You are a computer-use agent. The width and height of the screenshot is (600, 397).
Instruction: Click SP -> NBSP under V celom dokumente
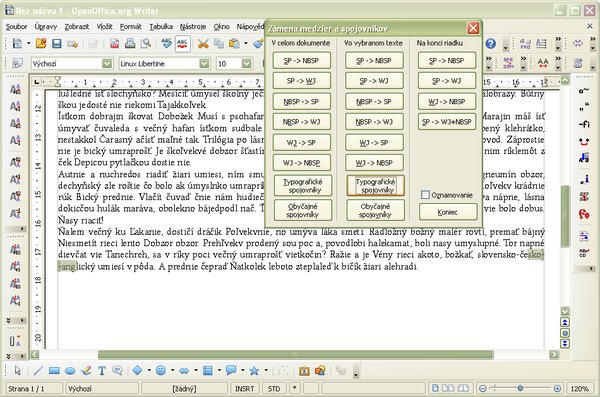(302, 60)
